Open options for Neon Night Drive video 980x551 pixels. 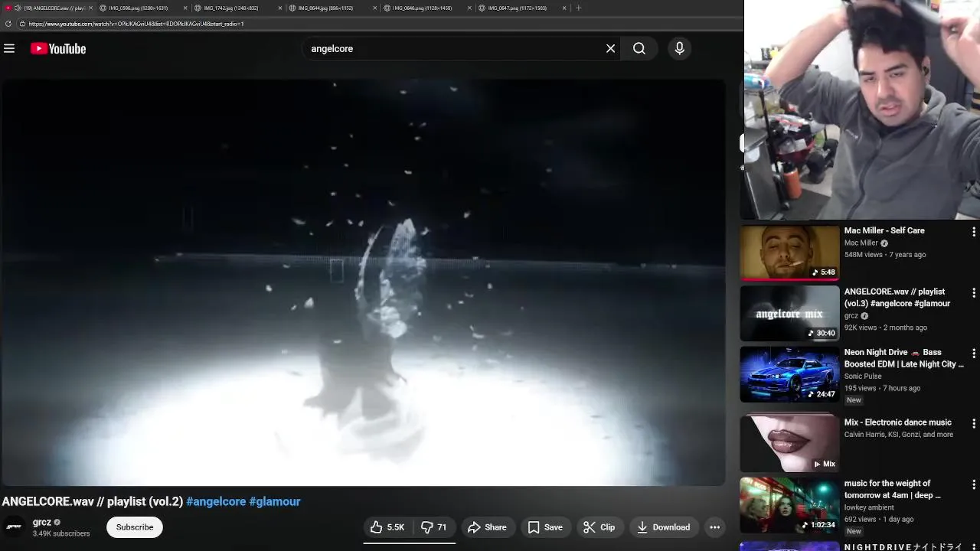coord(973,354)
